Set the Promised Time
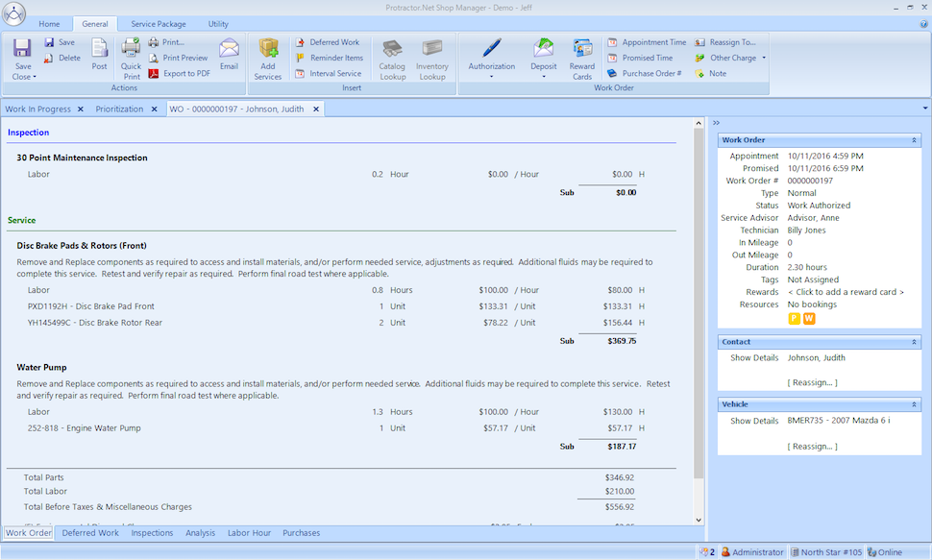 pyautogui.click(x=640, y=58)
